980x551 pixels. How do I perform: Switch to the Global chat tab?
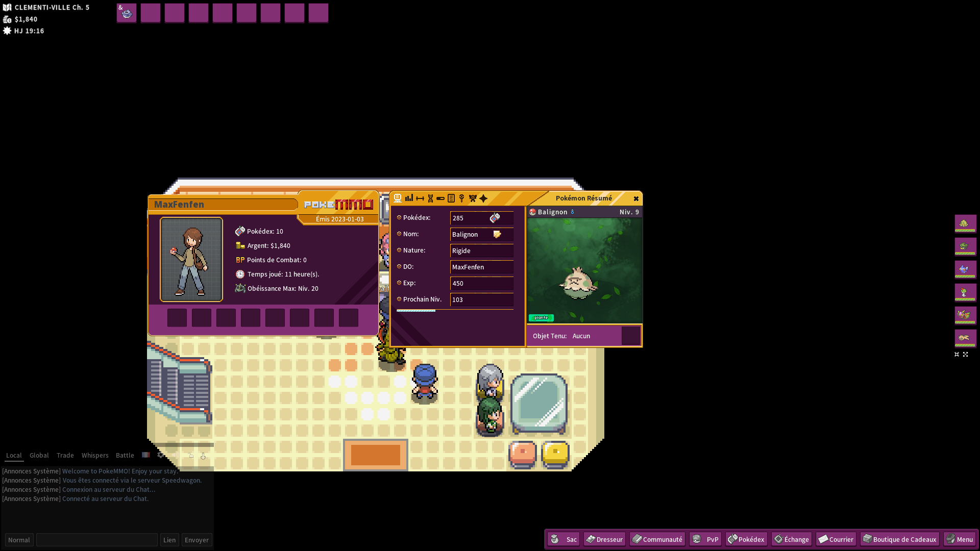point(39,456)
